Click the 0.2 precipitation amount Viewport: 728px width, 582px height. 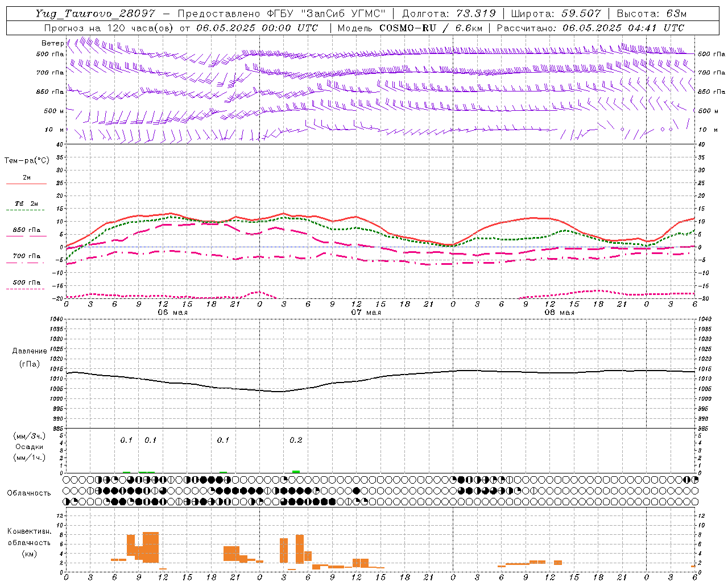coord(296,440)
